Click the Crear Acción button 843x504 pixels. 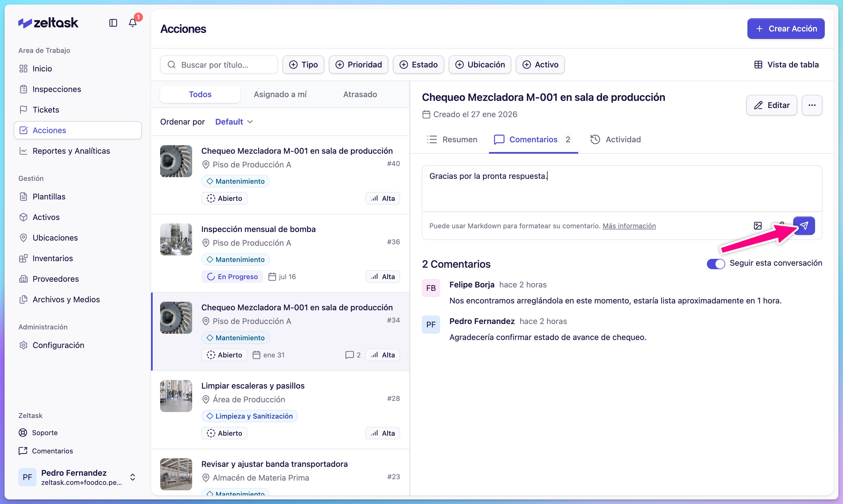[786, 29]
